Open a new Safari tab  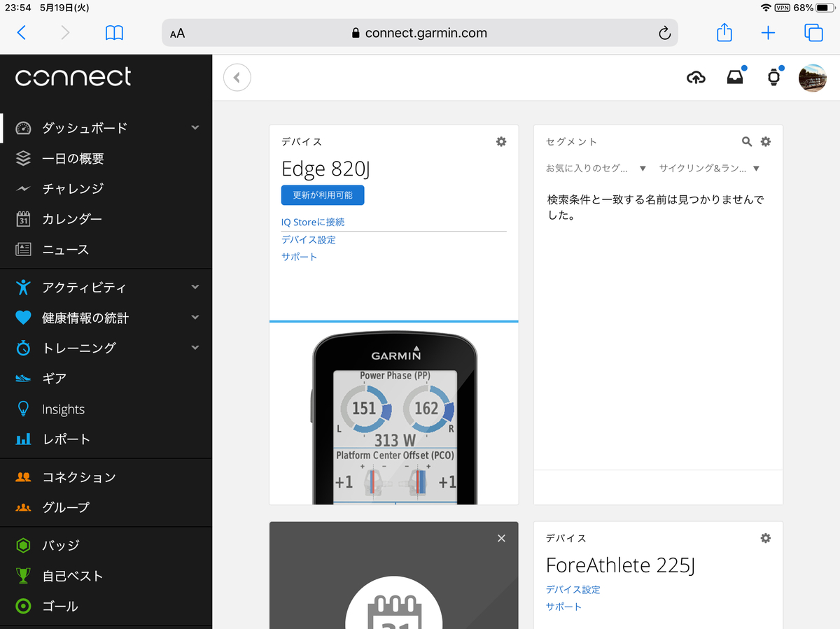point(768,33)
